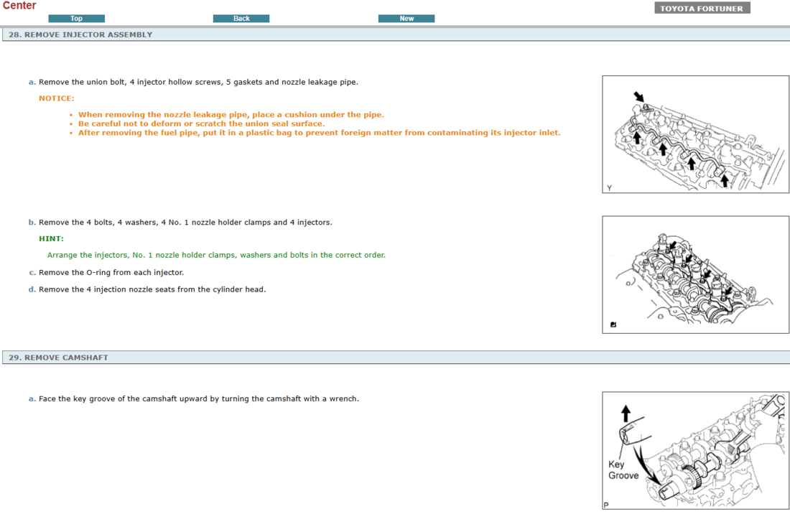
Task: Click the green HINT label
Action: pos(51,239)
